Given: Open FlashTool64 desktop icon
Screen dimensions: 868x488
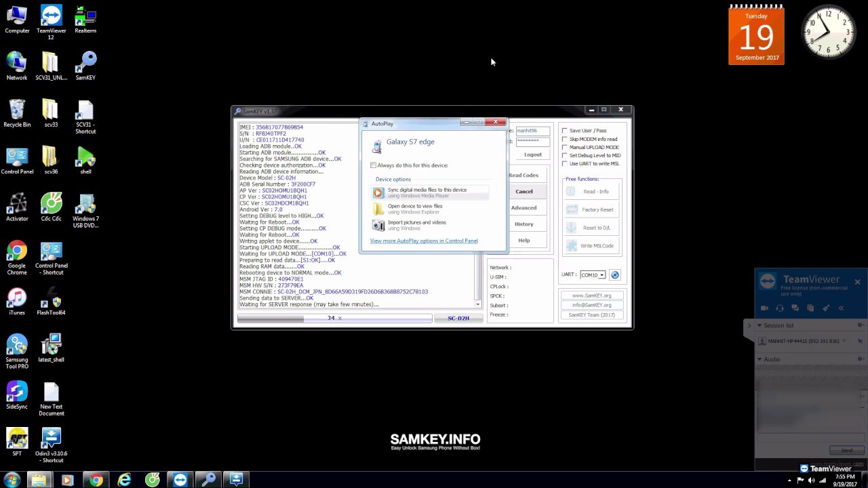Looking at the screenshot, I should tap(51, 301).
